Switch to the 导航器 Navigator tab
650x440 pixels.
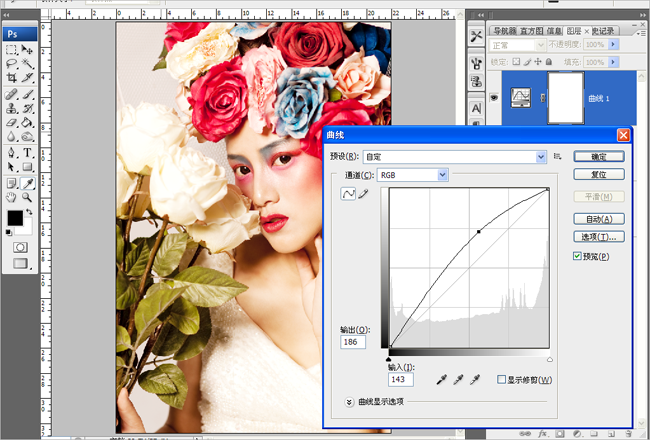(x=503, y=31)
